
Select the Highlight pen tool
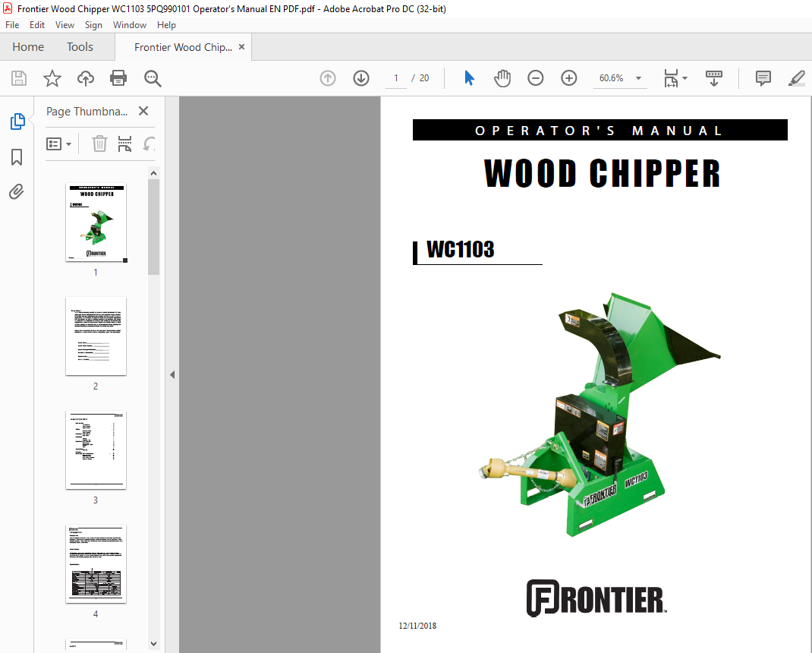797,78
